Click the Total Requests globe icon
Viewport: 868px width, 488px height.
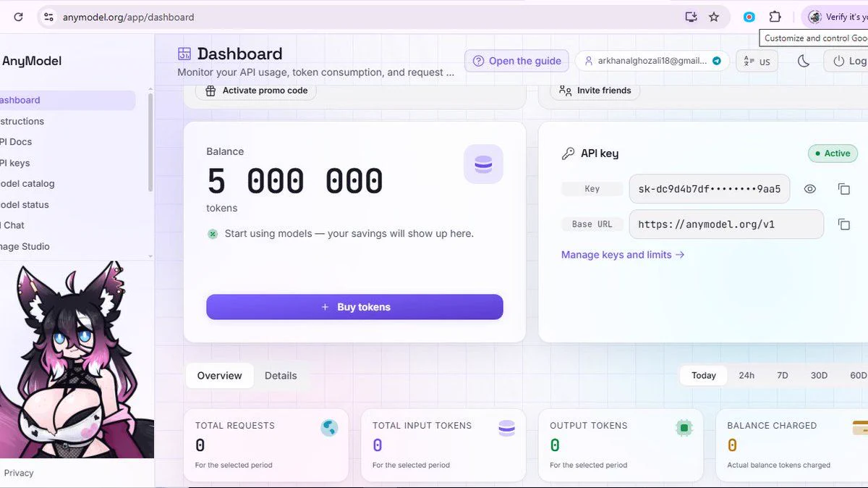point(329,428)
